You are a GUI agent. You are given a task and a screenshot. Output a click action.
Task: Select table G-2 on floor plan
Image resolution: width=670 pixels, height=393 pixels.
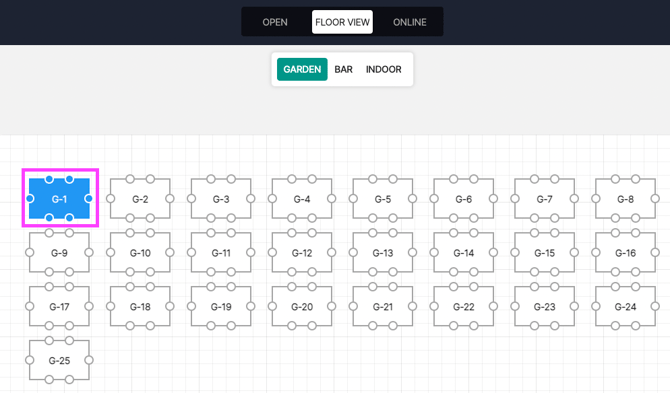click(x=140, y=199)
